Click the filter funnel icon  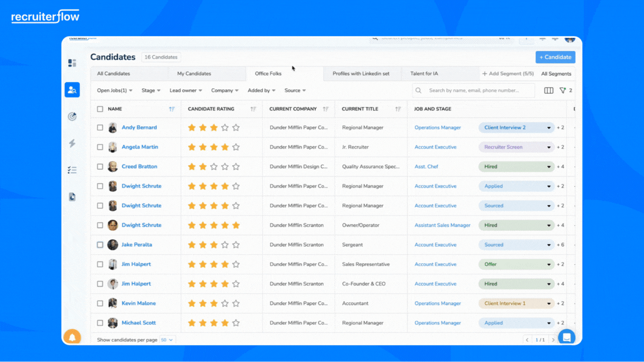tap(563, 90)
